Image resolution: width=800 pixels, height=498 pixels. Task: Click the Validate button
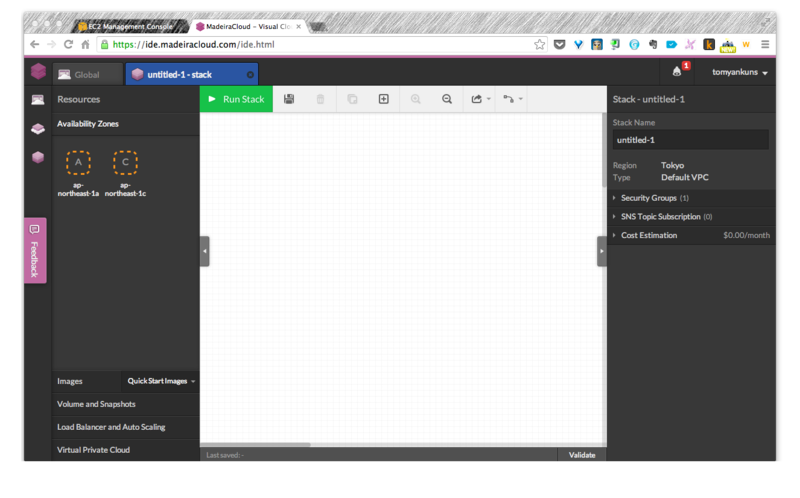582,455
